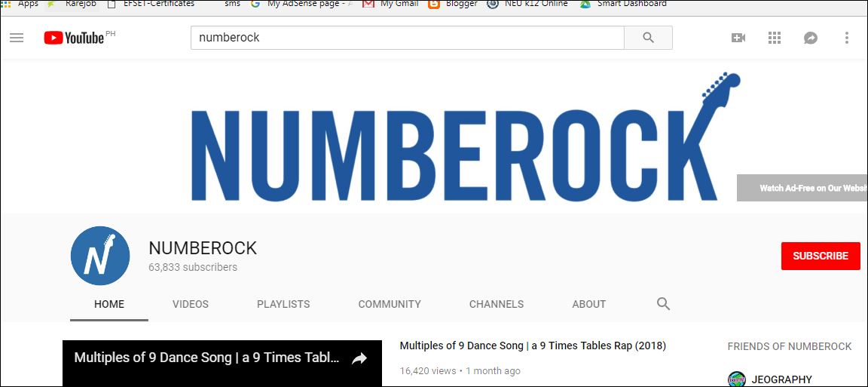Viewport: 868px width, 387px height.
Task: Click the NUMBEROCK channel avatar
Action: pos(100,256)
